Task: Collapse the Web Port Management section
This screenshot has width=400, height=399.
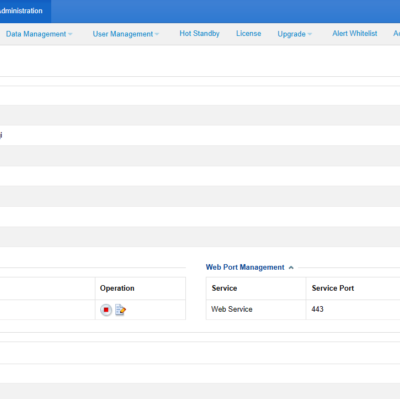Action: click(x=291, y=267)
